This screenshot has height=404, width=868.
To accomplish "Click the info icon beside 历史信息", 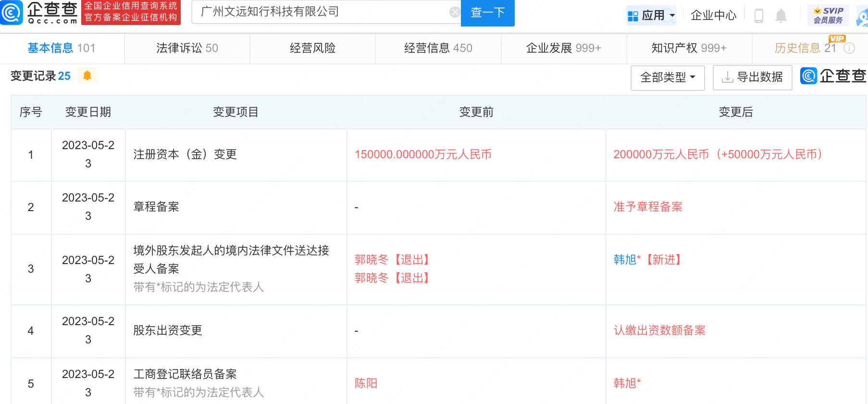I will tap(849, 48).
